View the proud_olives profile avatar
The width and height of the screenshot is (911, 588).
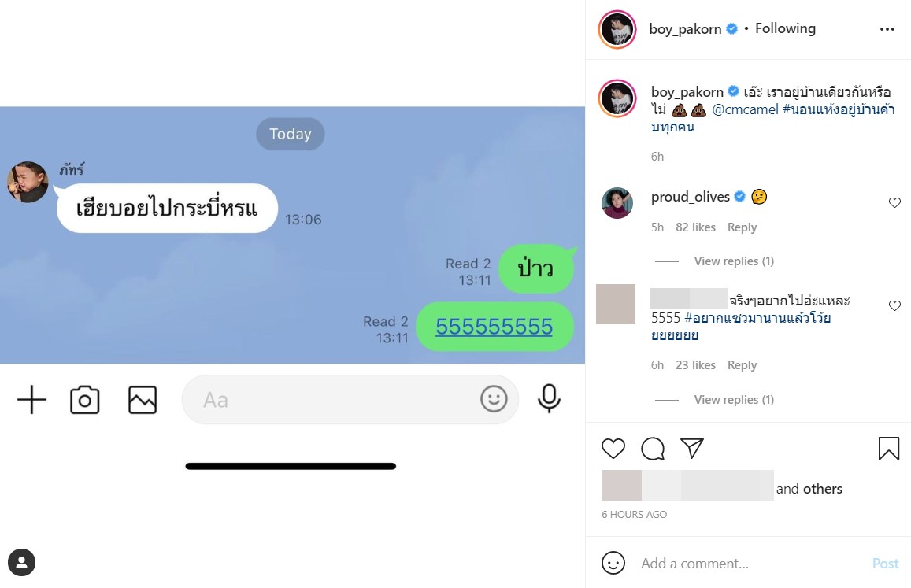tap(617, 203)
